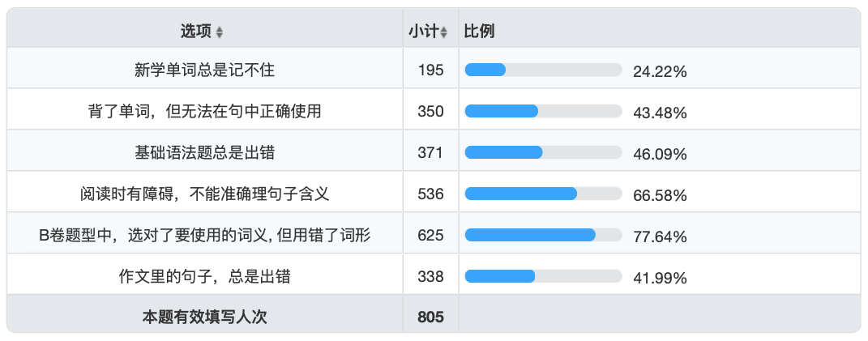Select the 基础语法题总是出错 row label

coord(204,153)
